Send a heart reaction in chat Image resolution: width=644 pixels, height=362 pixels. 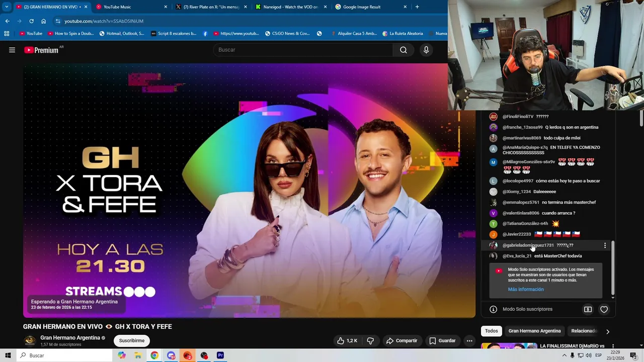[x=604, y=309]
